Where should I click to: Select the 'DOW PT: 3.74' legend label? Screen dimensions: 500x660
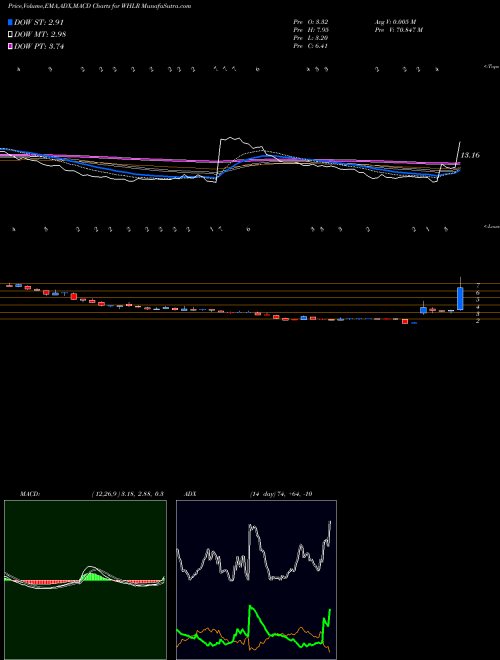click(39, 46)
